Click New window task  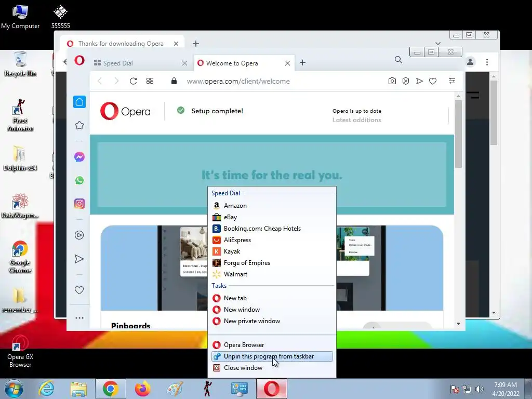272,310
